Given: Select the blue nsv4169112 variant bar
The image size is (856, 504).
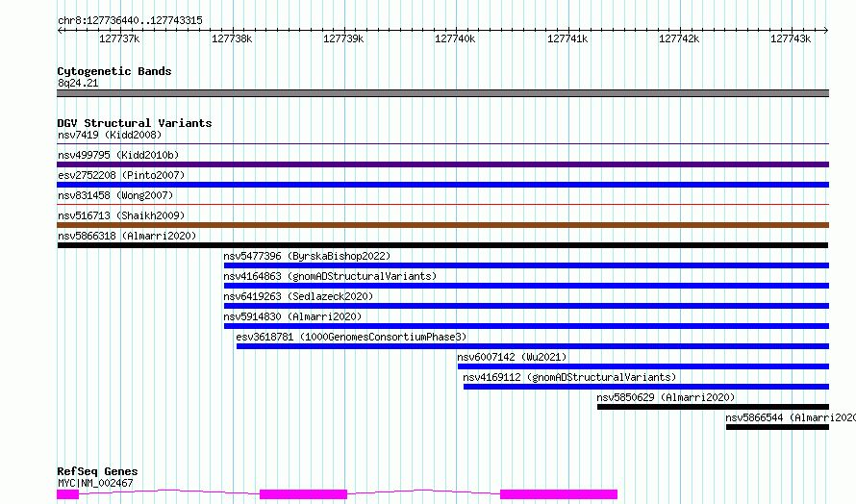Looking at the screenshot, I should tap(646, 387).
